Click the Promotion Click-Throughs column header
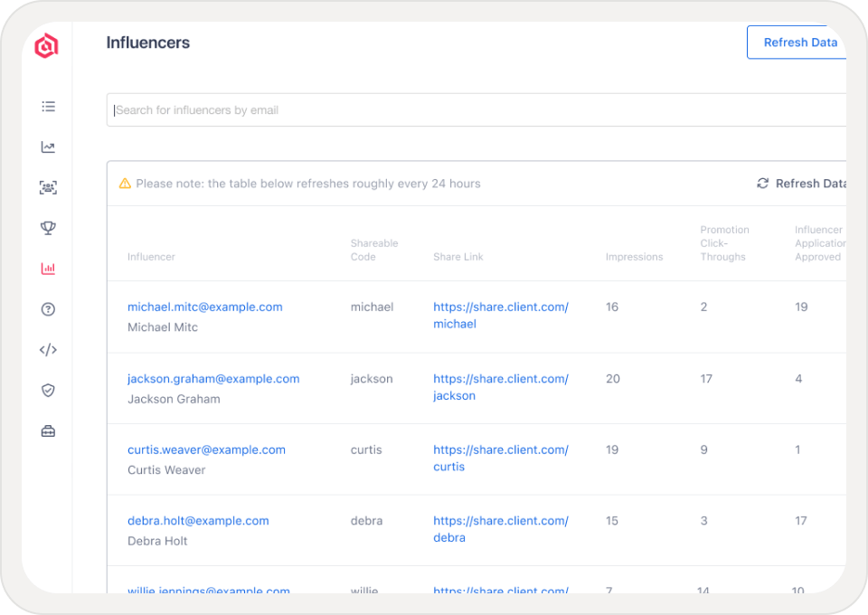868x615 pixels. [x=724, y=243]
